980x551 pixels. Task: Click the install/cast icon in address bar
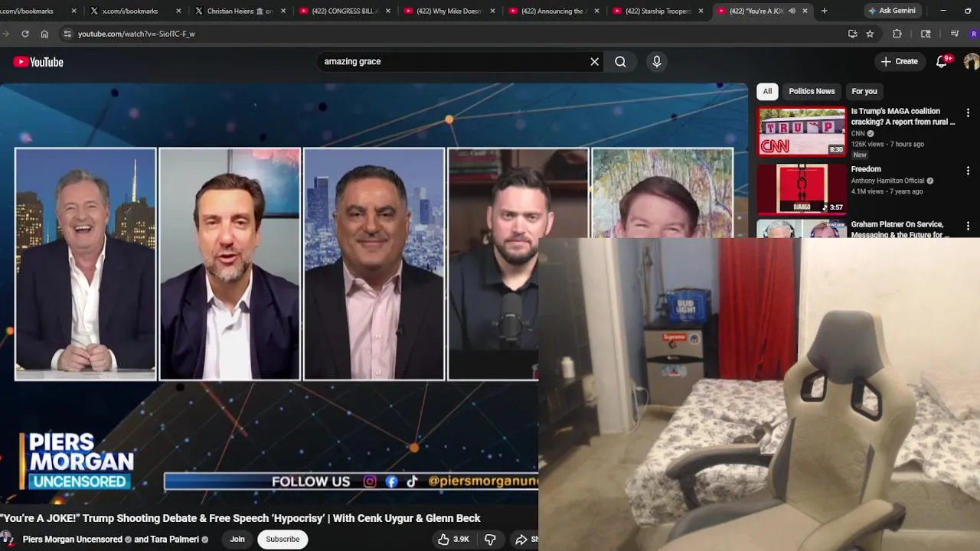[852, 34]
